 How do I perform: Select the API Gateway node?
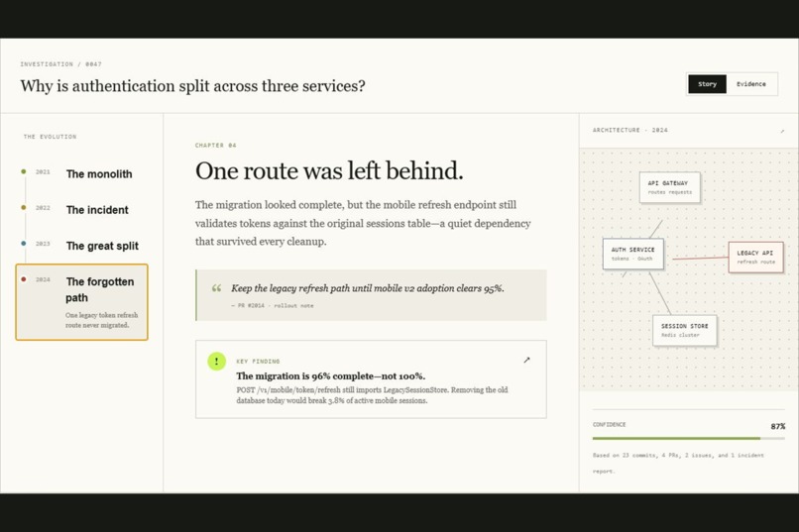coord(669,187)
